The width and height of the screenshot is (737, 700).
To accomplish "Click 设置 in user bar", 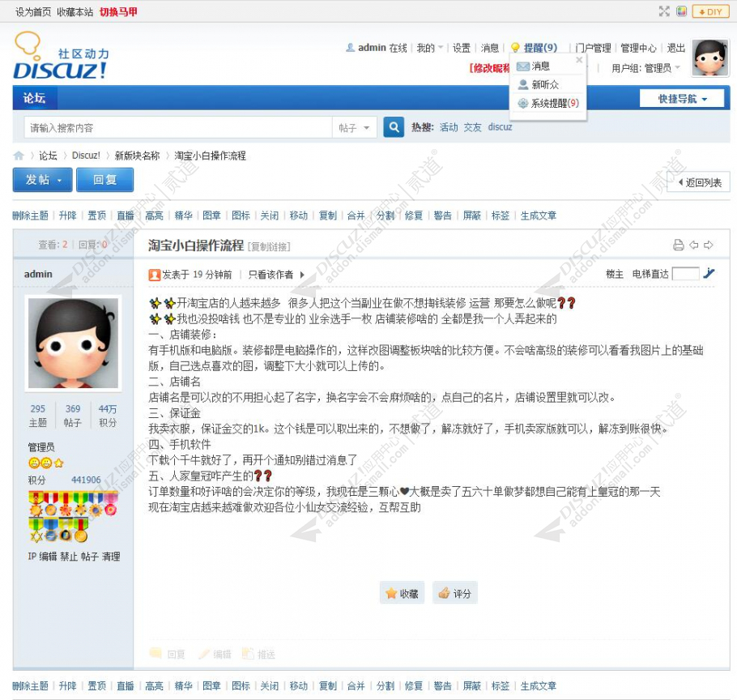I will (x=462, y=48).
